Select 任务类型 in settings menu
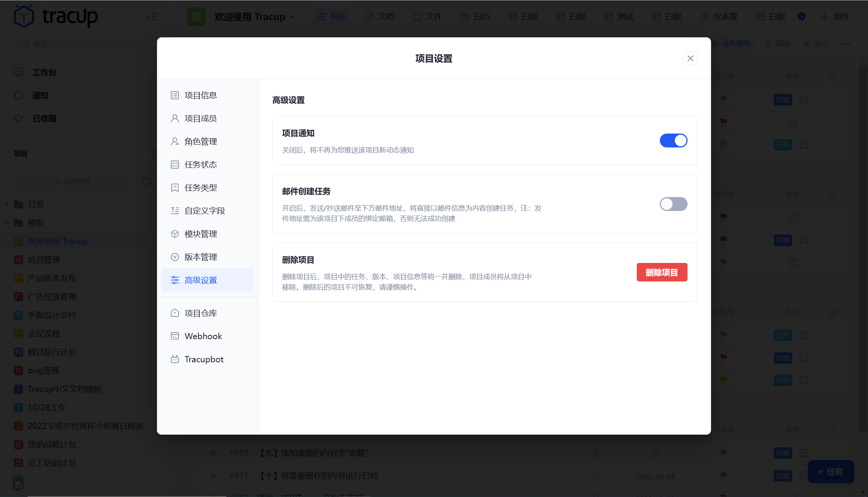Viewport: 868px width, 497px height. 200,187
